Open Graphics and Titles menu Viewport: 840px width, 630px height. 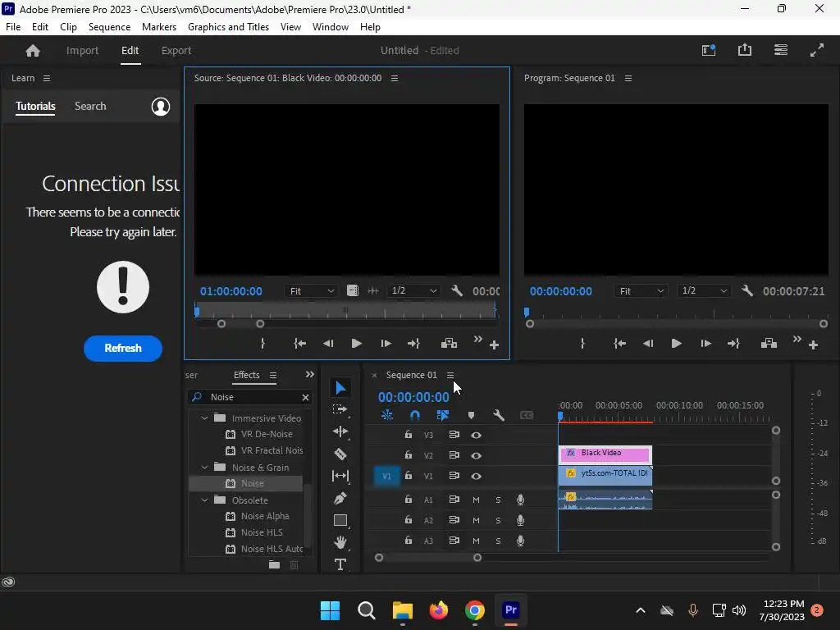click(228, 27)
